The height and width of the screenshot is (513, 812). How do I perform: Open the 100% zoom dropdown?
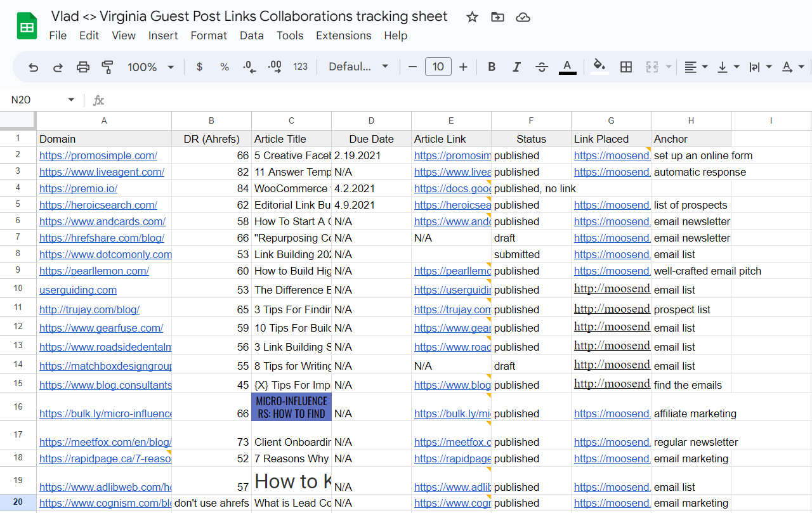tap(151, 67)
